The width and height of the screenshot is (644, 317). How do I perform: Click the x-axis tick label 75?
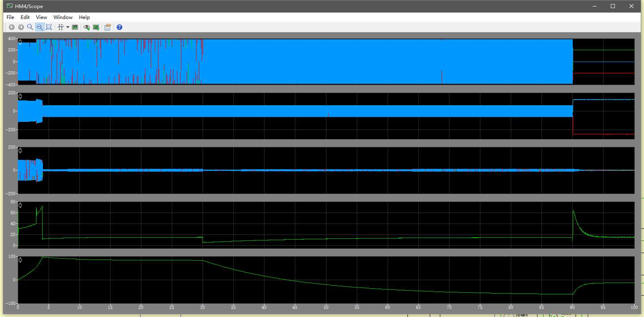pyautogui.click(x=480, y=307)
